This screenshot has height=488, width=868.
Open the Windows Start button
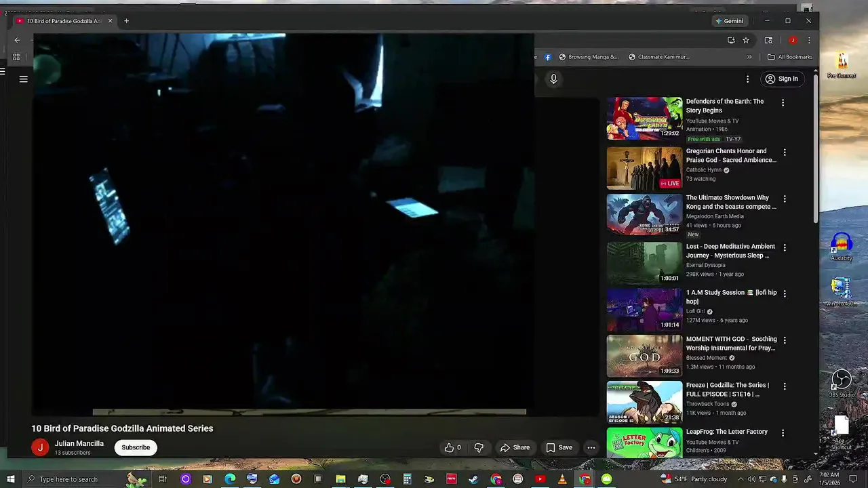(10, 479)
